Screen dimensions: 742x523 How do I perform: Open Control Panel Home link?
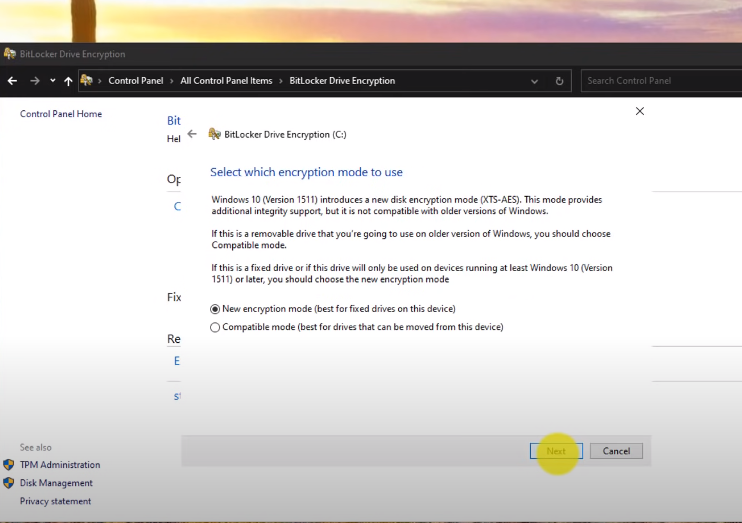click(x=61, y=114)
